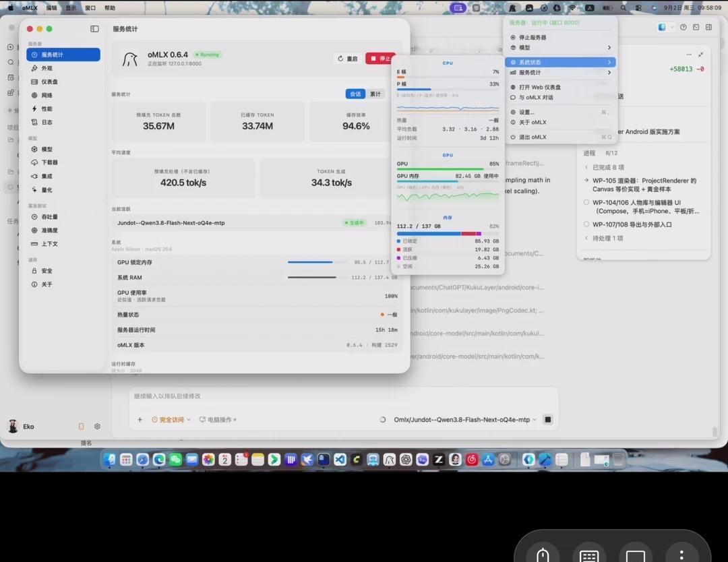The height and width of the screenshot is (562, 728).
Task: Open 准确度 accuracy benchmark in sidebar
Action: pos(63,230)
